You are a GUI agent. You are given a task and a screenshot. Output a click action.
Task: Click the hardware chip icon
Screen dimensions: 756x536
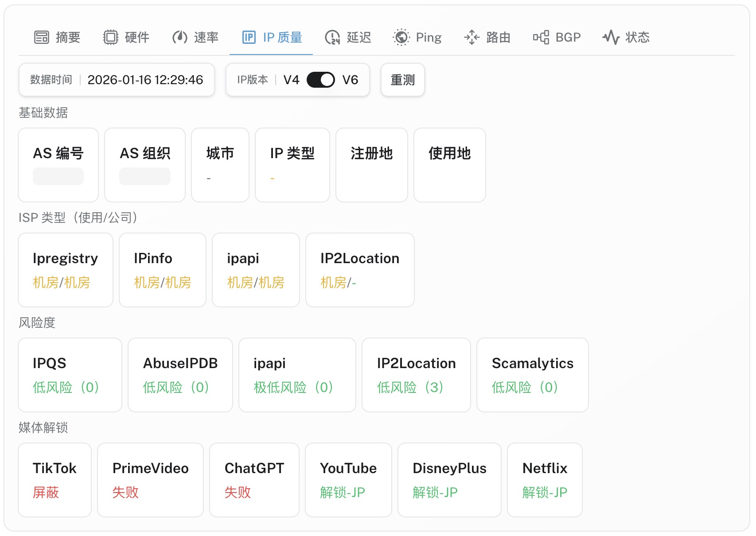(x=111, y=37)
